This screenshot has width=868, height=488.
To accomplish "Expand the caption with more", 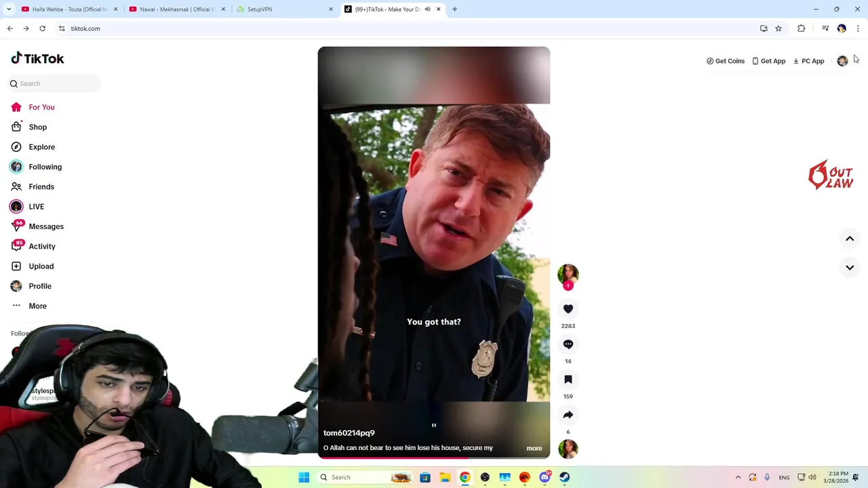I will [x=534, y=448].
